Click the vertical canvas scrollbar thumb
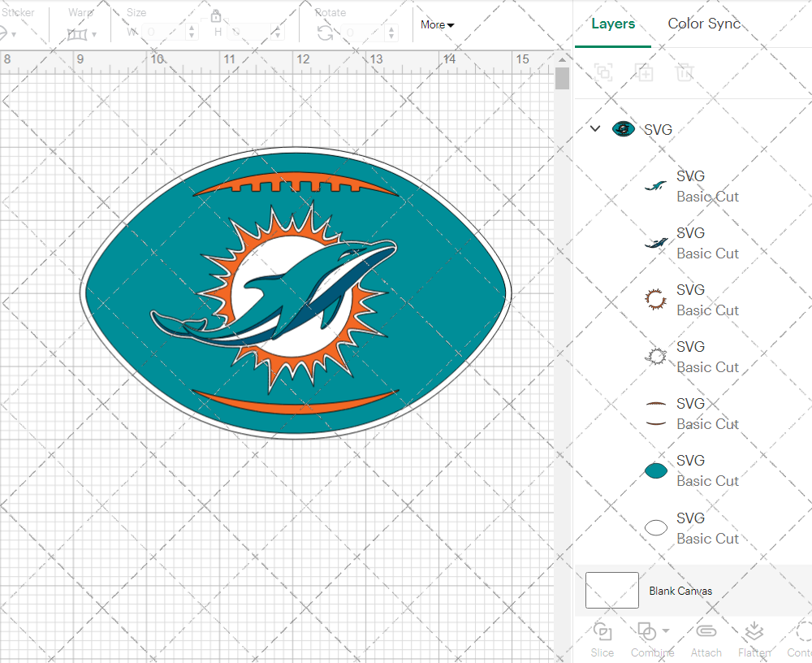The width and height of the screenshot is (812, 663). tap(562, 78)
